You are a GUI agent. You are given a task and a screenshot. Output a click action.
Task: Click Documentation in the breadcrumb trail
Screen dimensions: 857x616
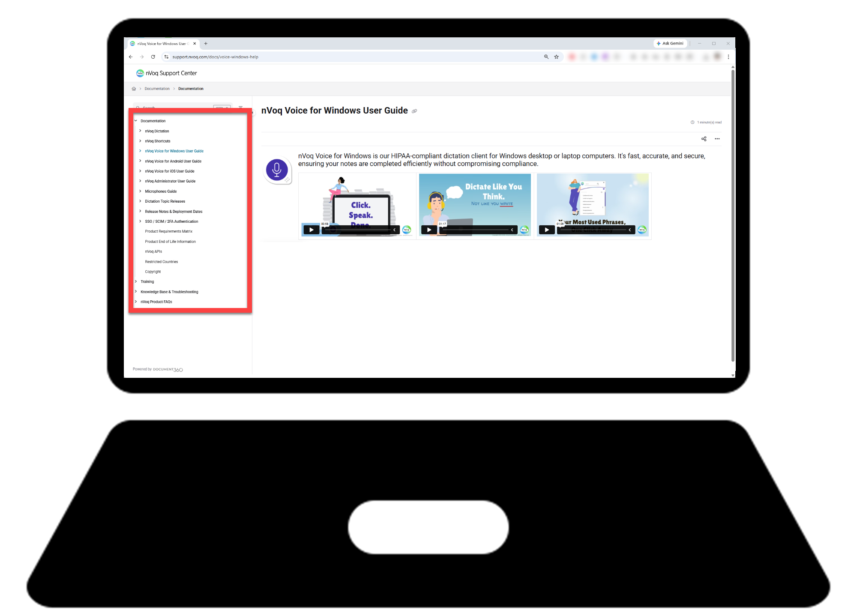[157, 89]
